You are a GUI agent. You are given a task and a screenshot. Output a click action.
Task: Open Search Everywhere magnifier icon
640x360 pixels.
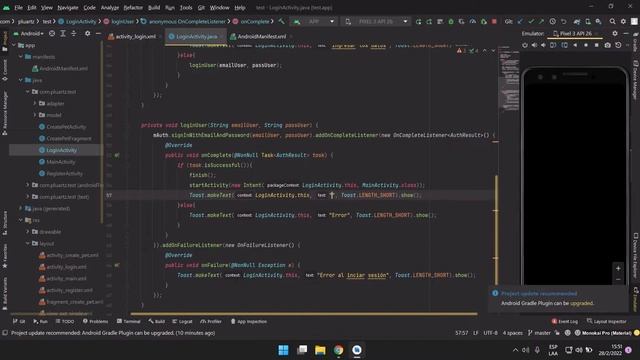[x=612, y=21]
